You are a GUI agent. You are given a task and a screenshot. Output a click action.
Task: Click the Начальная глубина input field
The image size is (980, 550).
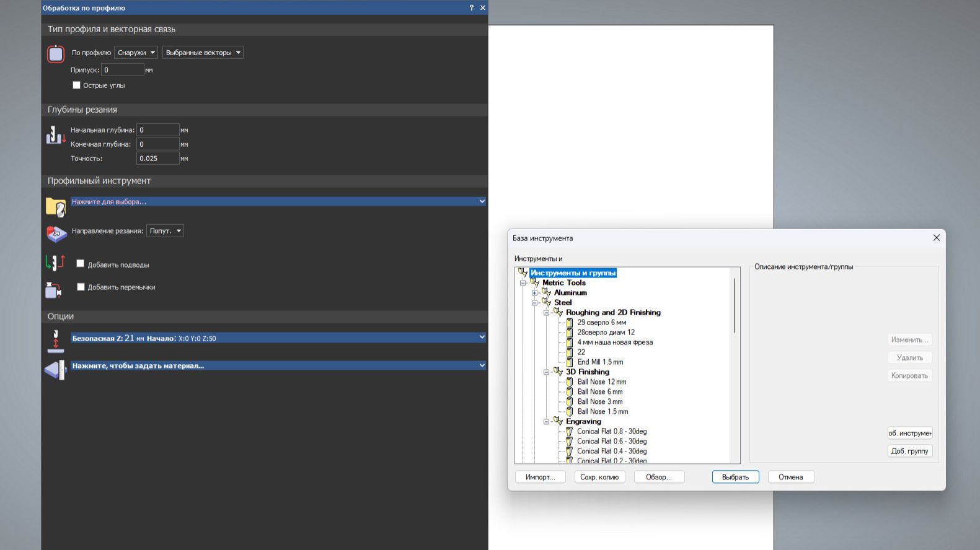[x=158, y=130]
